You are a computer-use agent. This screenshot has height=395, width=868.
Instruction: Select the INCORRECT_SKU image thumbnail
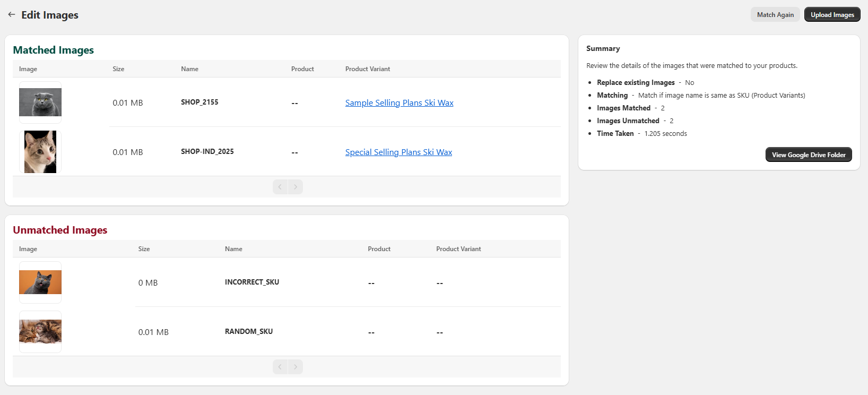40,282
